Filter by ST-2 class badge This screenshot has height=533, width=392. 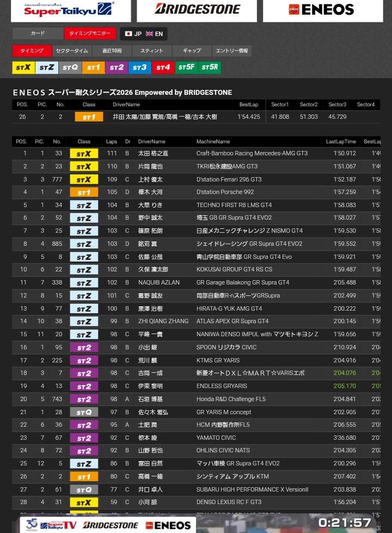click(117, 67)
